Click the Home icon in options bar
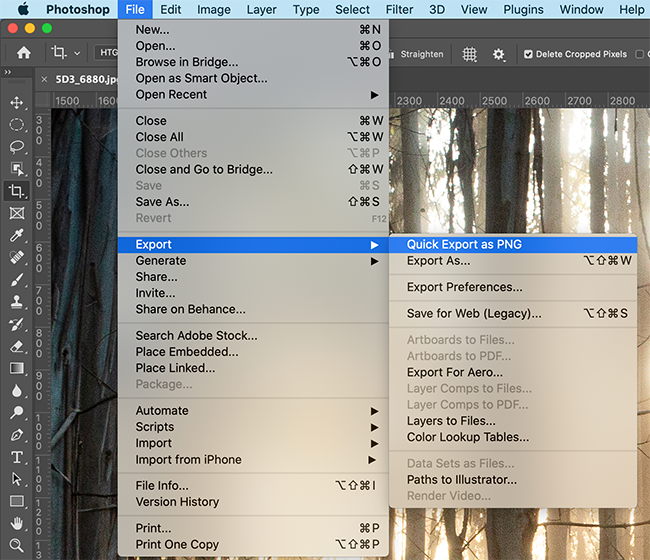Viewport: 650px width, 560px height. click(x=23, y=53)
